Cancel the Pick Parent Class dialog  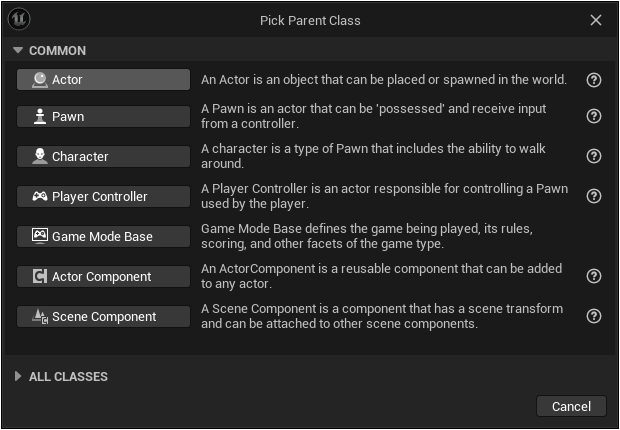571,406
